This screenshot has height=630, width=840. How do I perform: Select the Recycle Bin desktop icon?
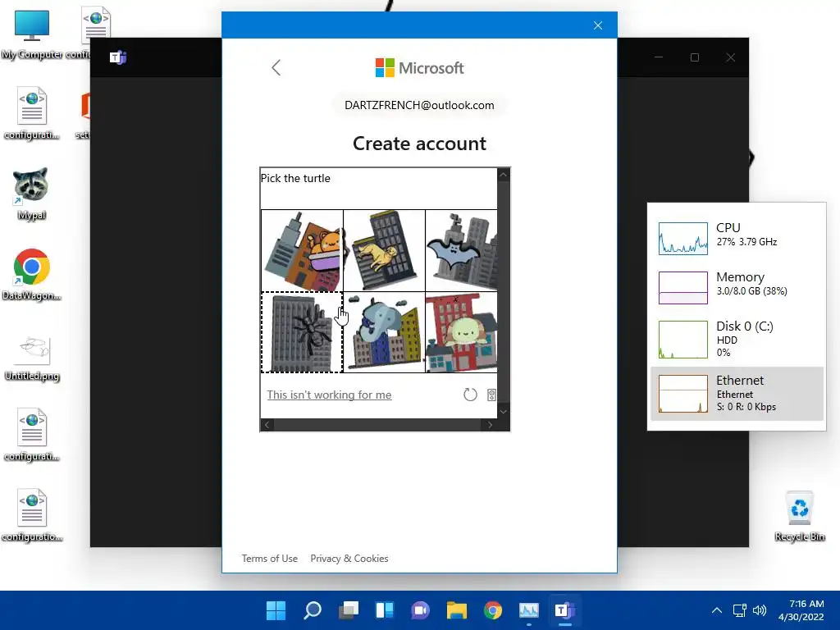click(x=799, y=515)
